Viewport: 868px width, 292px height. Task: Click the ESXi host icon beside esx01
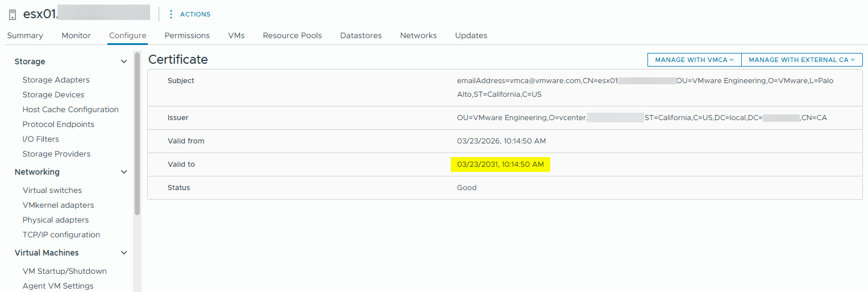[x=13, y=15]
